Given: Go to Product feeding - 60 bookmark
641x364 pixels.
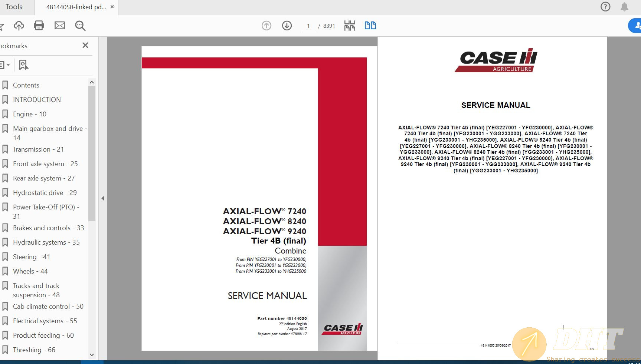Looking at the screenshot, I should [x=43, y=335].
